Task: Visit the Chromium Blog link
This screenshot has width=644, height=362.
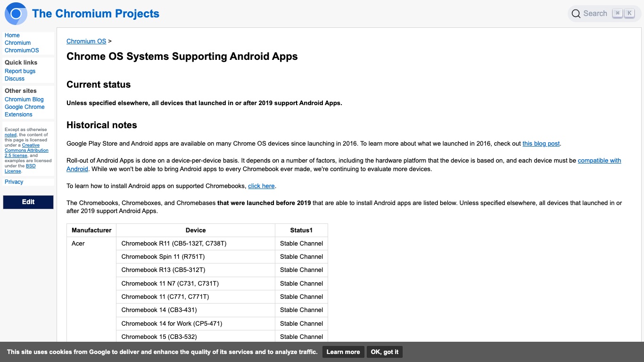Action: [x=24, y=99]
